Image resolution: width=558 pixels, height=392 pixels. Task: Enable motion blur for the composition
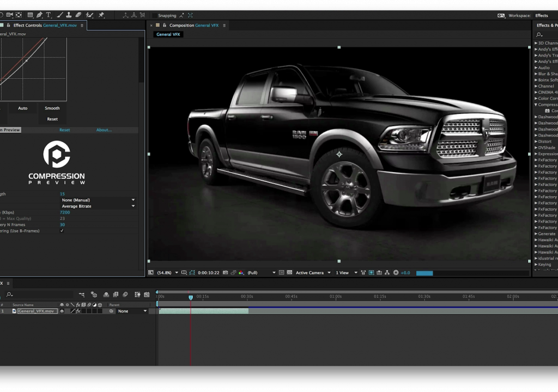[x=125, y=295]
